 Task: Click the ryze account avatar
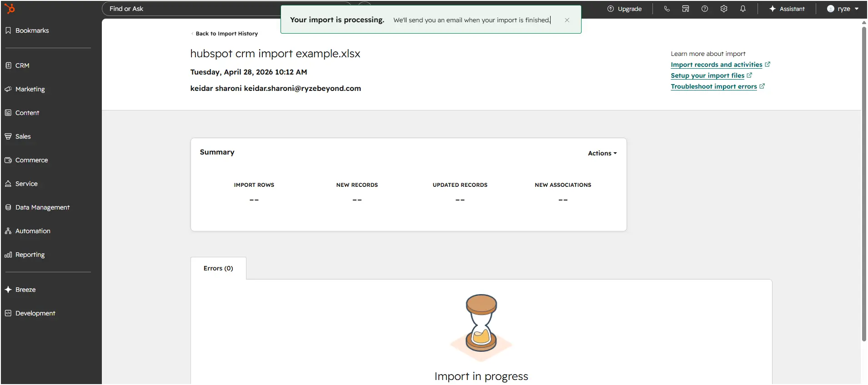coord(831,9)
